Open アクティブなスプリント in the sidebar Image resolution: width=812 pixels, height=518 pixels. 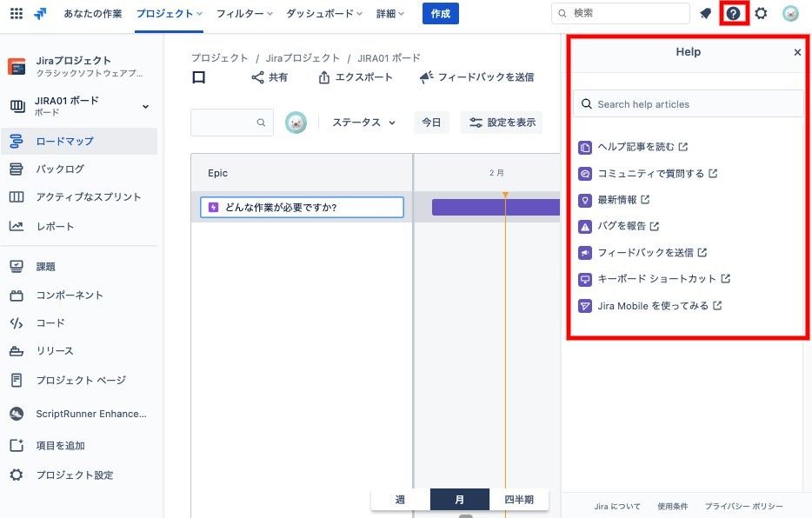[79, 196]
